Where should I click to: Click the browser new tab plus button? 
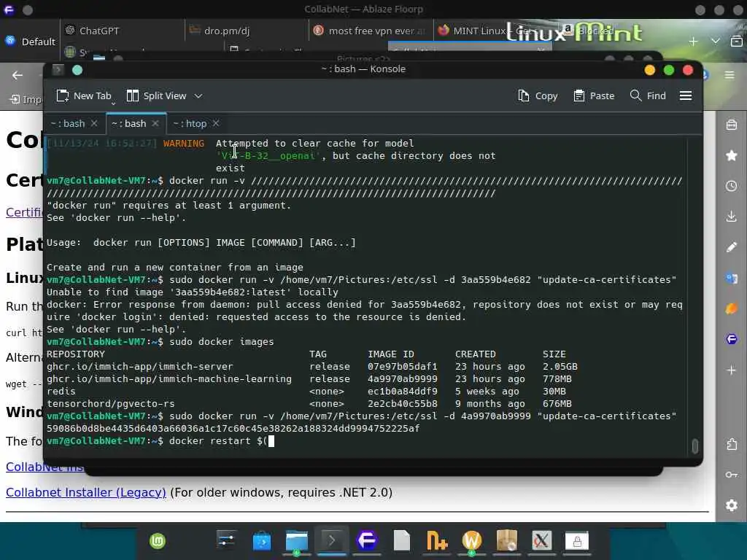[x=693, y=42]
